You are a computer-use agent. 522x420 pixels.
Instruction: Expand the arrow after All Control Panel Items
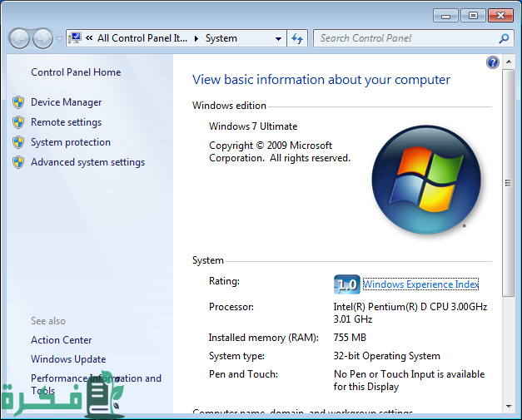point(196,38)
